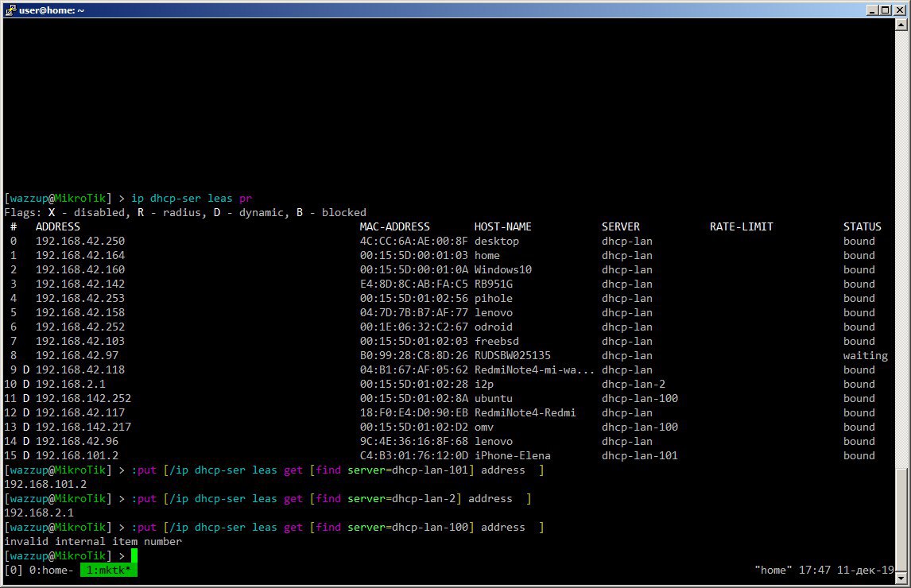911x588 pixels.
Task: Click server=dhcp-lan-100 in last command
Action: (x=408, y=527)
